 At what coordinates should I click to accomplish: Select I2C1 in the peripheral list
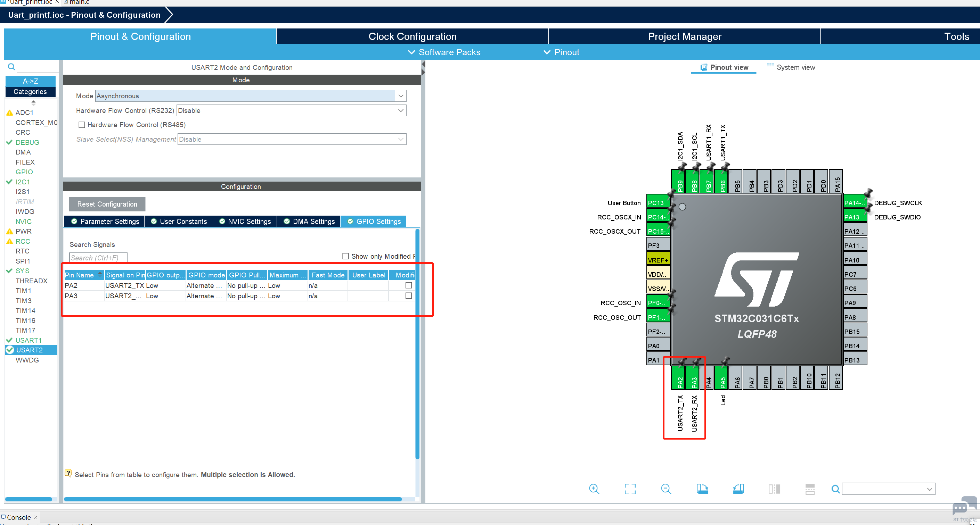pos(23,182)
